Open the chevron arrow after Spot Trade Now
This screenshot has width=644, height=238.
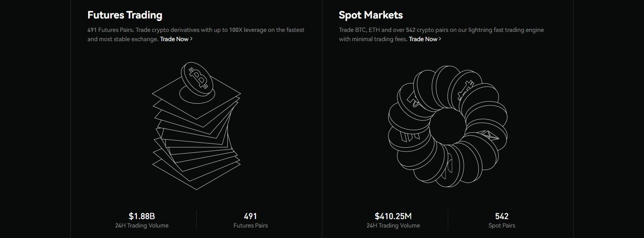click(440, 39)
